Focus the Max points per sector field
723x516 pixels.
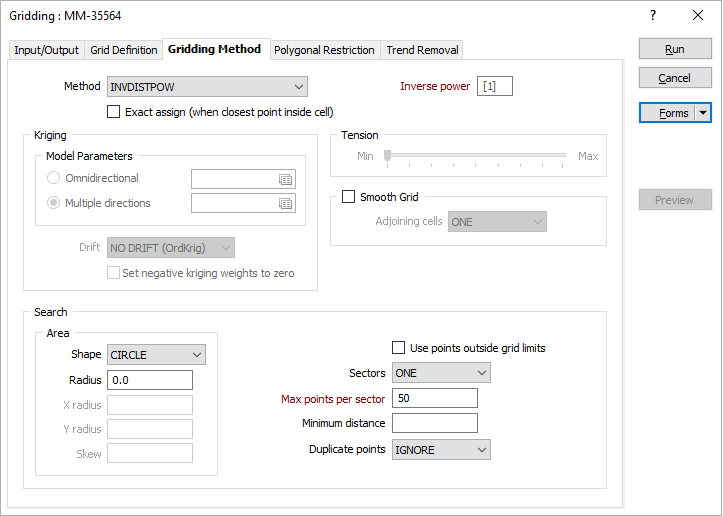click(x=435, y=398)
